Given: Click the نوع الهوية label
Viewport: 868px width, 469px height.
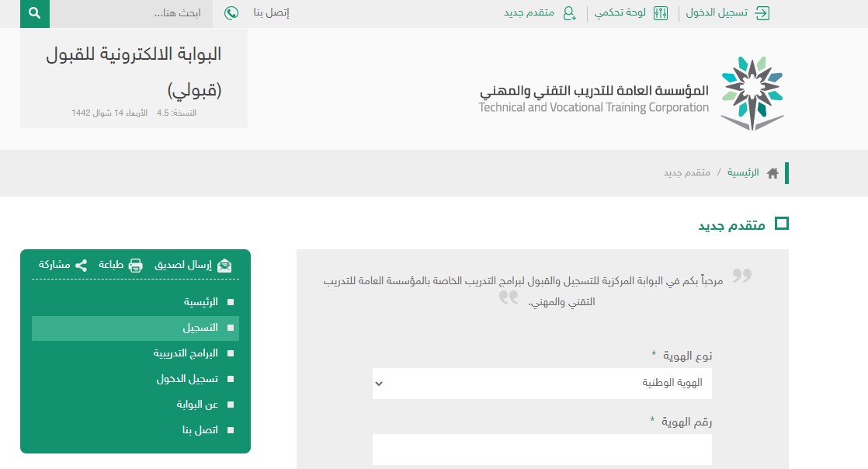Looking at the screenshot, I should [x=688, y=356].
